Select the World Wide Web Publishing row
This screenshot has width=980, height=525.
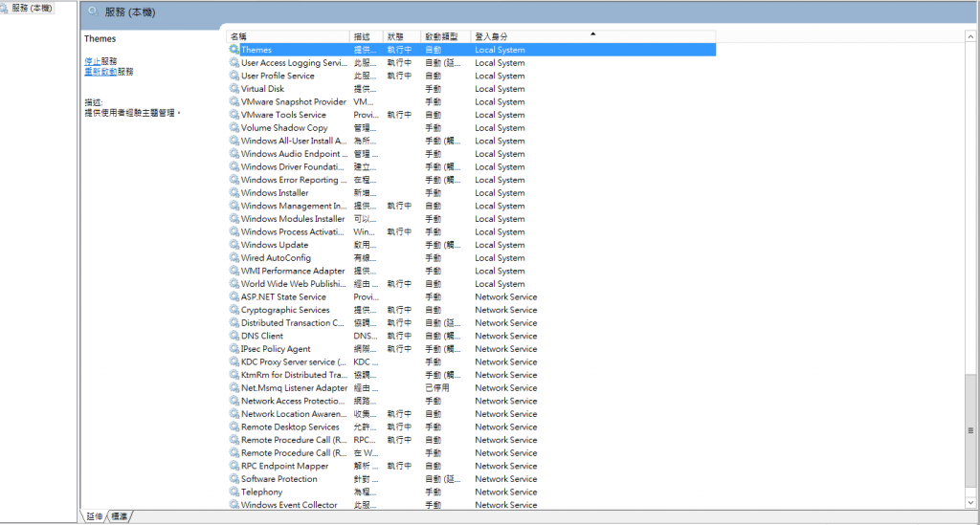[x=471, y=283]
